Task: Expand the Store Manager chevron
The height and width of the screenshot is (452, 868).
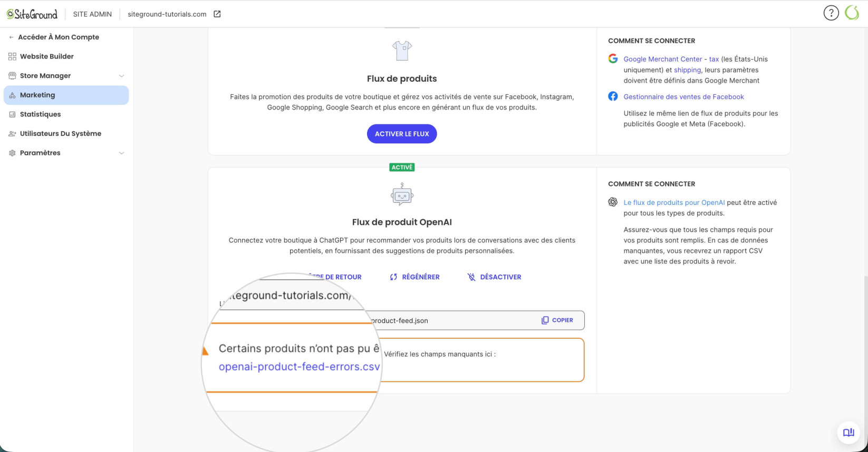Action: 121,76
